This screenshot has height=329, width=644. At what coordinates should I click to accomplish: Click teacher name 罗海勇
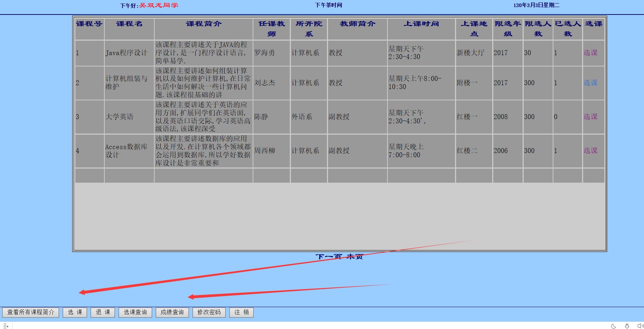[x=264, y=53]
